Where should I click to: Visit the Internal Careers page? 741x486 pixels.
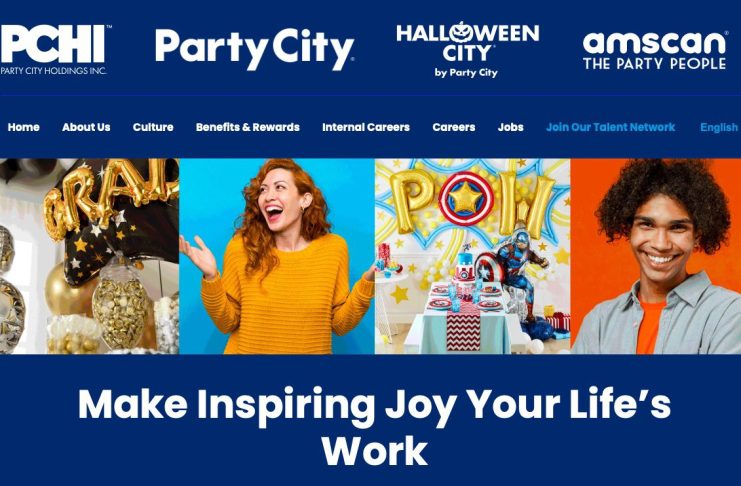point(366,127)
